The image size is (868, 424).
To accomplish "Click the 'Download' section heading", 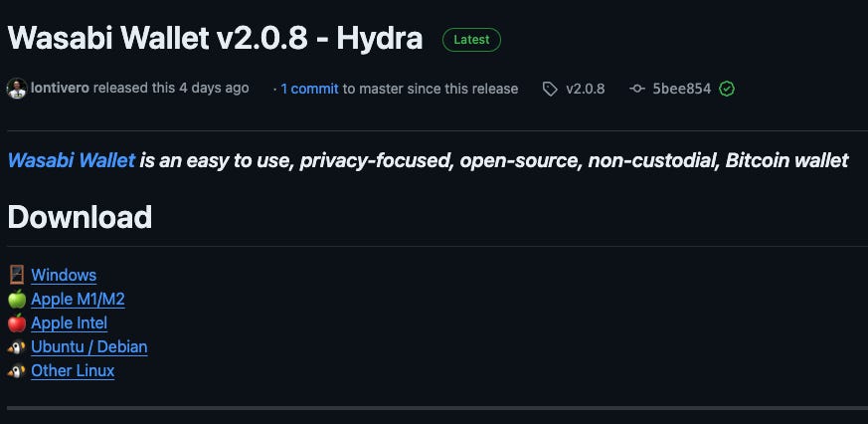I will coord(80,217).
